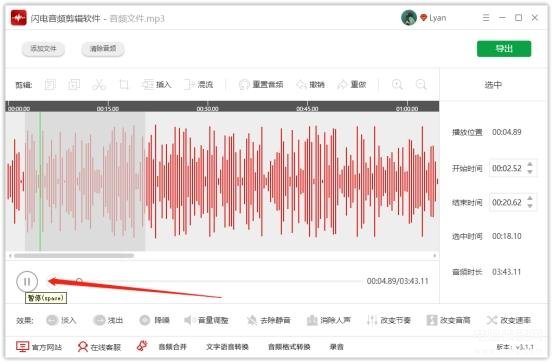Click the 01:00:00 mark on the timeline ruler
553x364 pixels.
[407, 109]
